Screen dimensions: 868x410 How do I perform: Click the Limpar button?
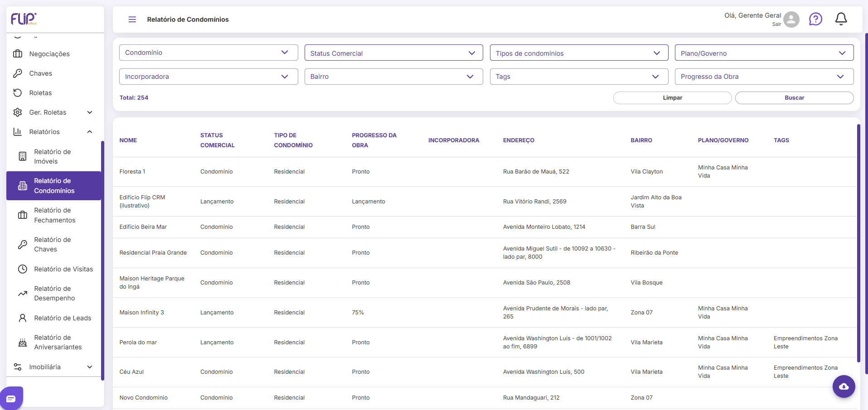coord(672,98)
